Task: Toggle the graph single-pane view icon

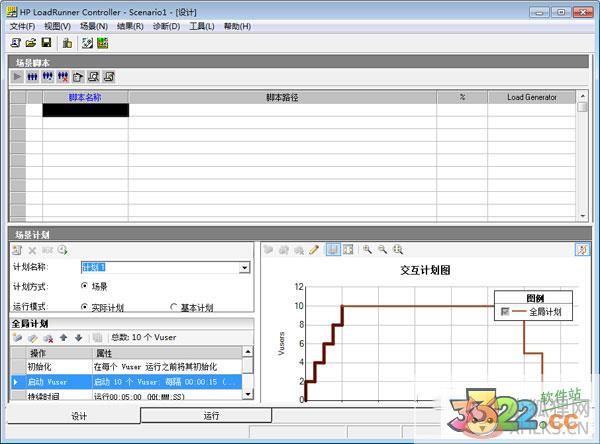Action: click(333, 250)
